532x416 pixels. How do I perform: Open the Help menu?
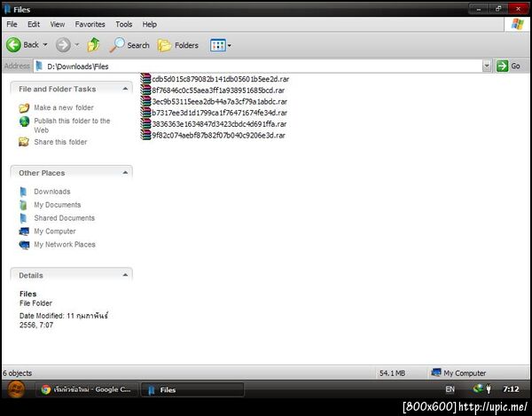click(149, 25)
